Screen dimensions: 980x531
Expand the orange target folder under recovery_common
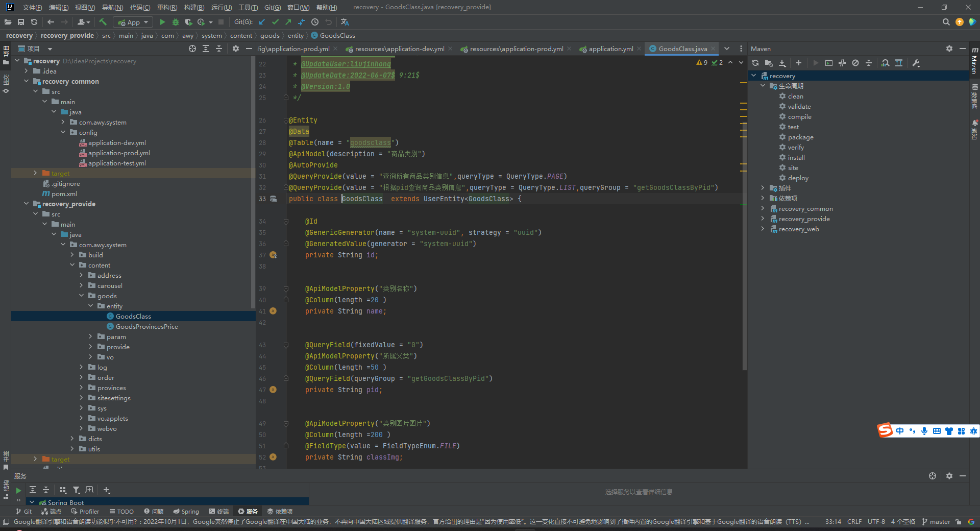pos(35,173)
